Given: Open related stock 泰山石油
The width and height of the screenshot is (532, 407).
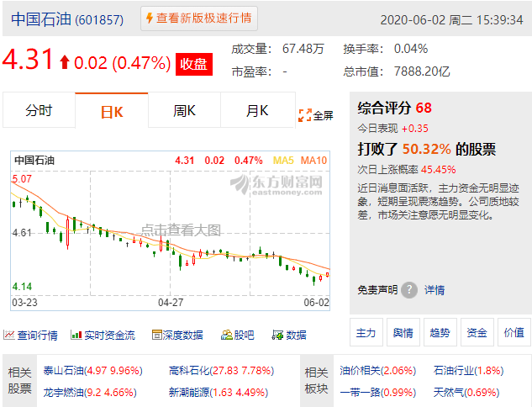Looking at the screenshot, I should coord(92,370).
